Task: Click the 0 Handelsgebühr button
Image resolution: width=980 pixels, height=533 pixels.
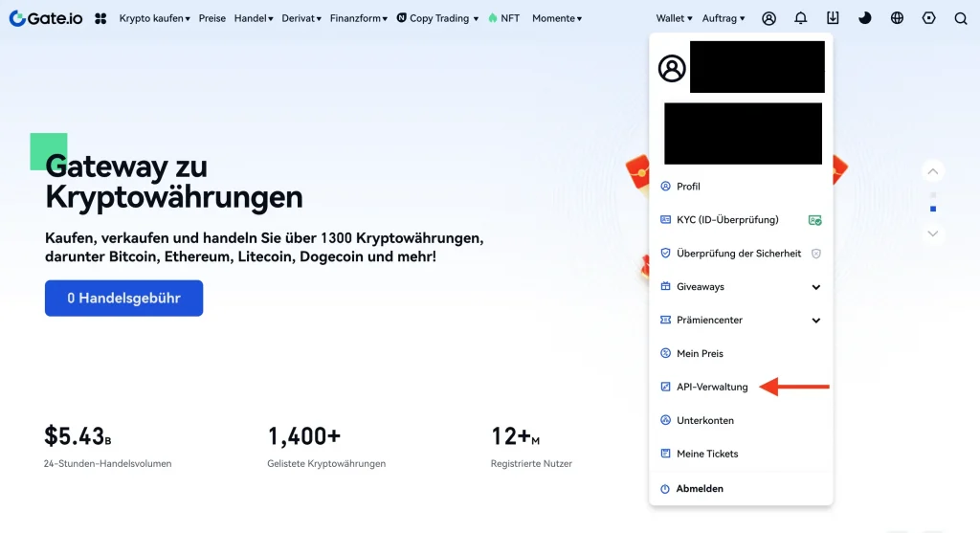Action: click(123, 299)
